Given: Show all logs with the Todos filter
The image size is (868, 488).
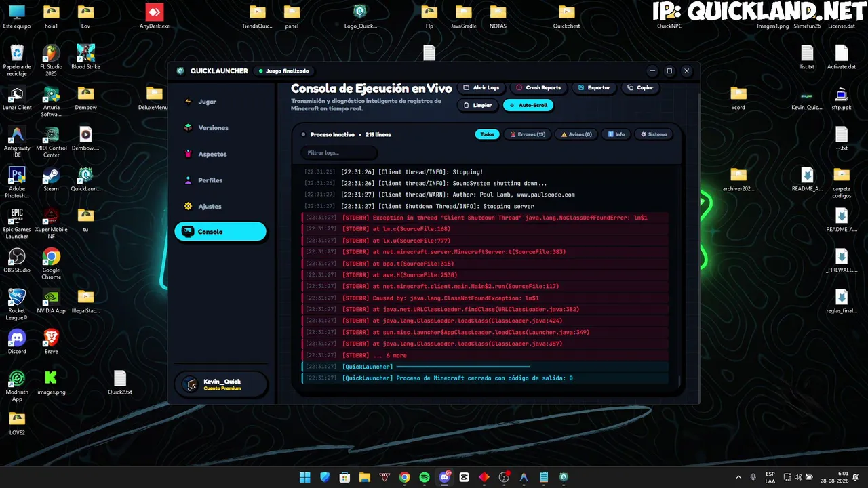Looking at the screenshot, I should [487, 134].
